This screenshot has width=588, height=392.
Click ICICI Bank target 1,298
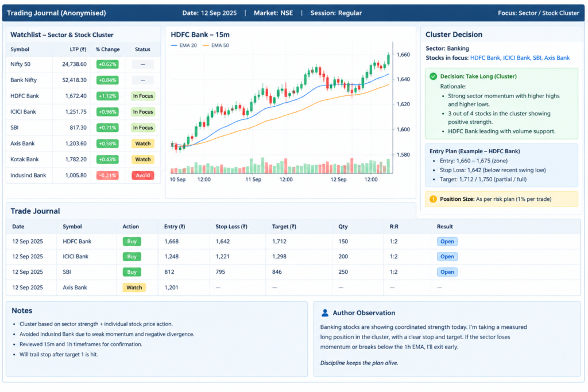[280, 257]
